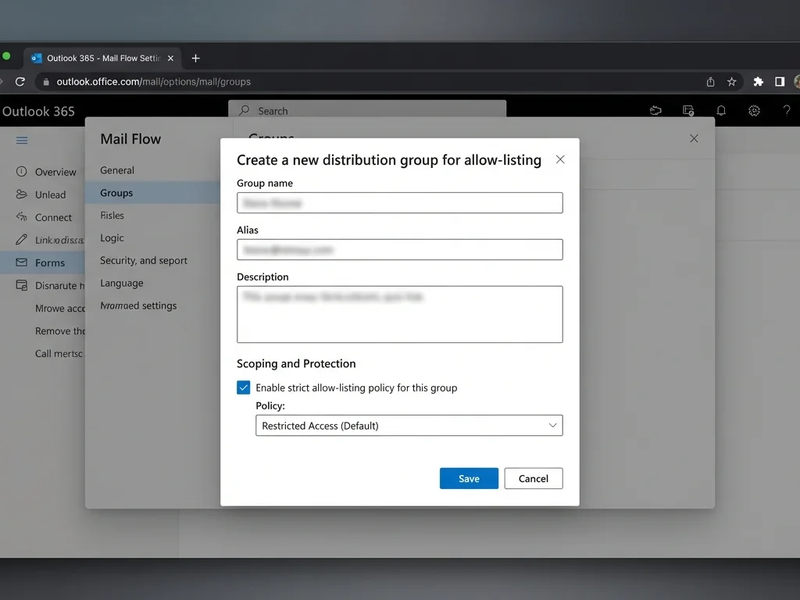The height and width of the screenshot is (600, 800).
Task: Uncheck the strict allow-listing policy checkbox
Action: tap(241, 386)
